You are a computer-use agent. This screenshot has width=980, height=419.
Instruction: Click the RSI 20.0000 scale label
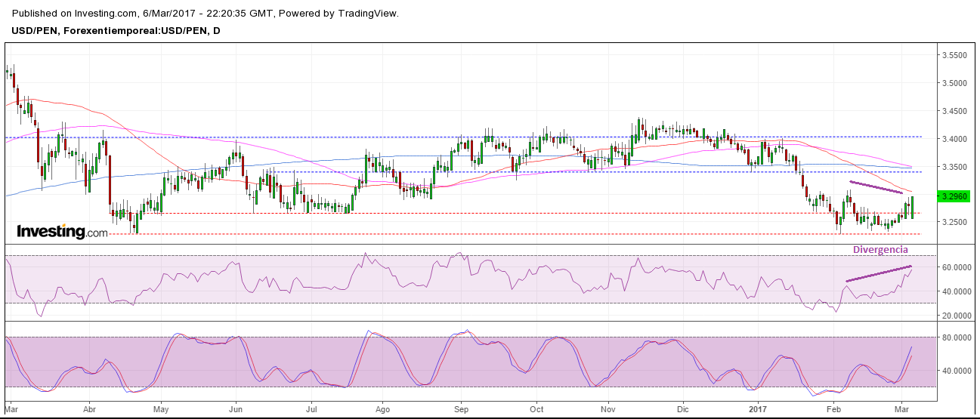tap(955, 316)
